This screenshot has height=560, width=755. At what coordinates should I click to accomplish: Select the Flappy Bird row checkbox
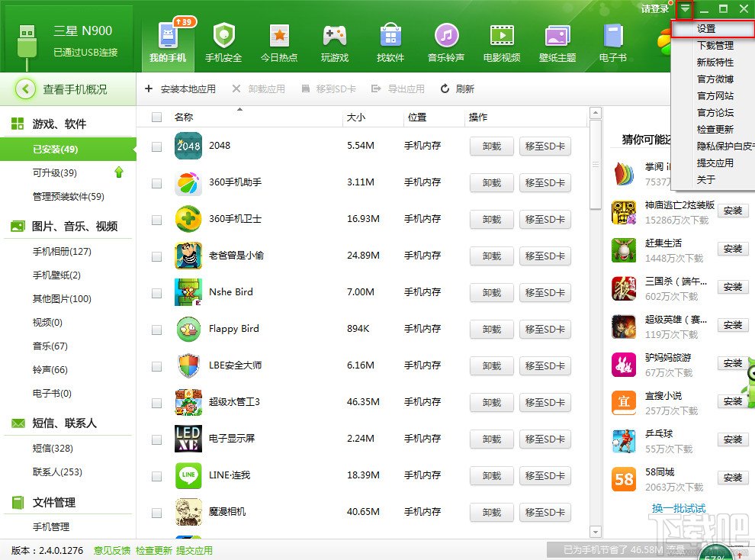tap(156, 329)
